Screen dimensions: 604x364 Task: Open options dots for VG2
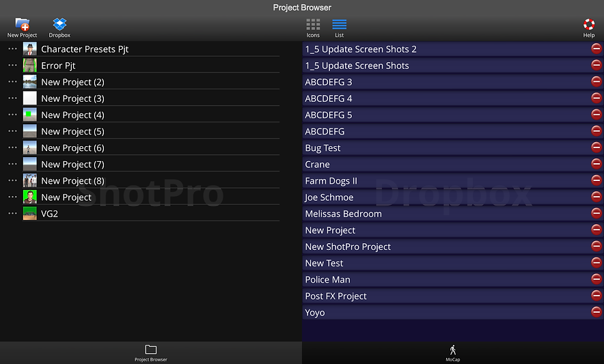[13, 213]
